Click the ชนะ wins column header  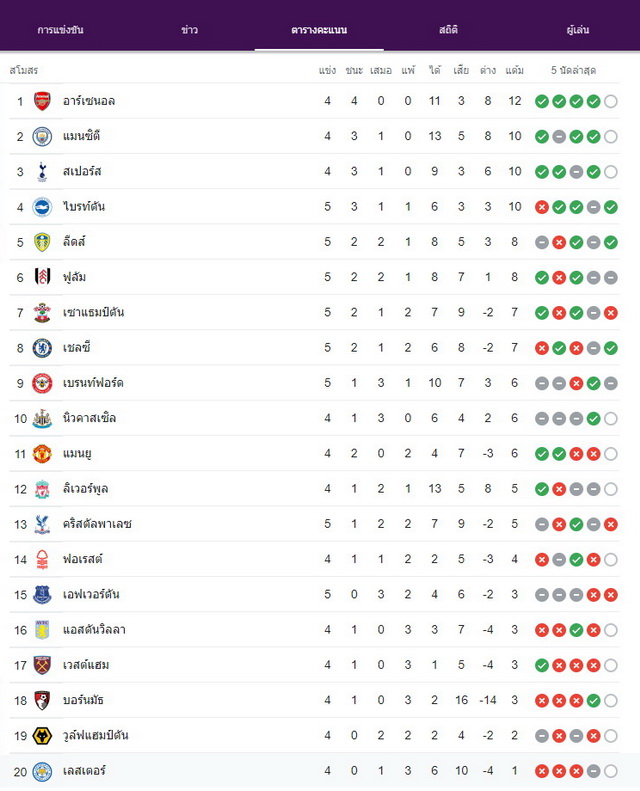(354, 70)
